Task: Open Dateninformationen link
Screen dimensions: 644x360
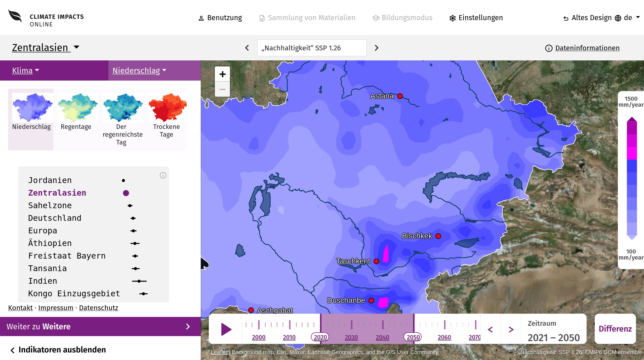Action: point(582,48)
